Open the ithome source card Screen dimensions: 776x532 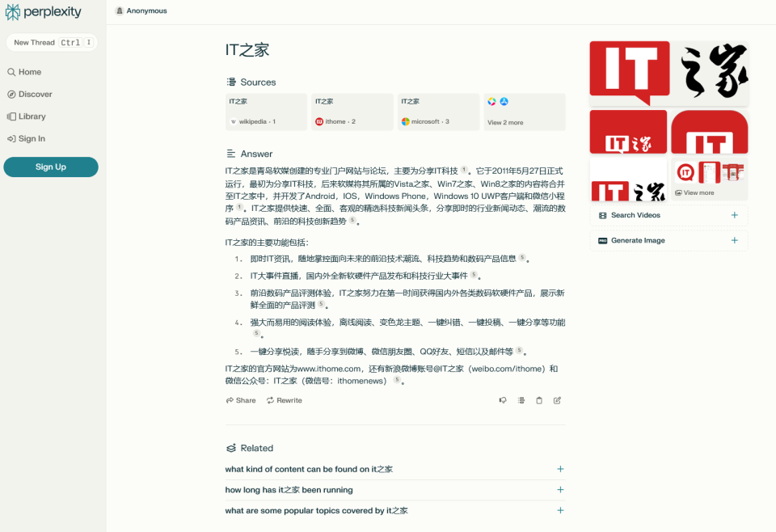352,112
